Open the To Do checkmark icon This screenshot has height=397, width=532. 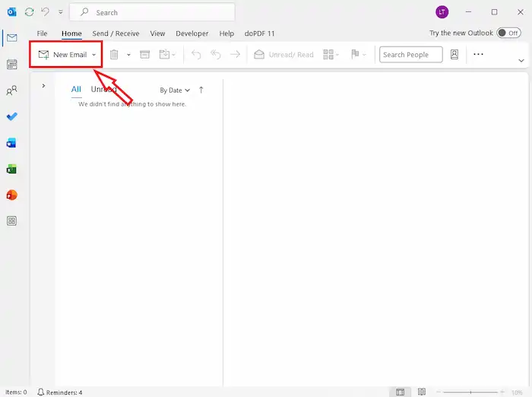11,117
